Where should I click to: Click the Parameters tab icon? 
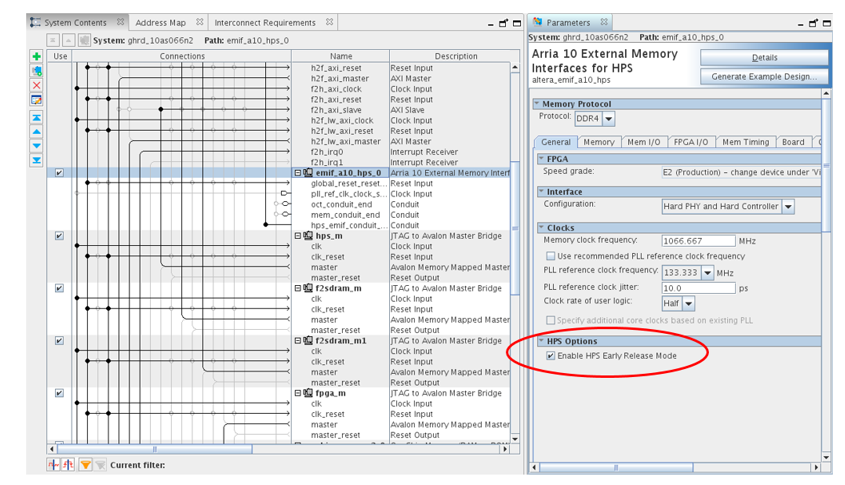[x=537, y=22]
